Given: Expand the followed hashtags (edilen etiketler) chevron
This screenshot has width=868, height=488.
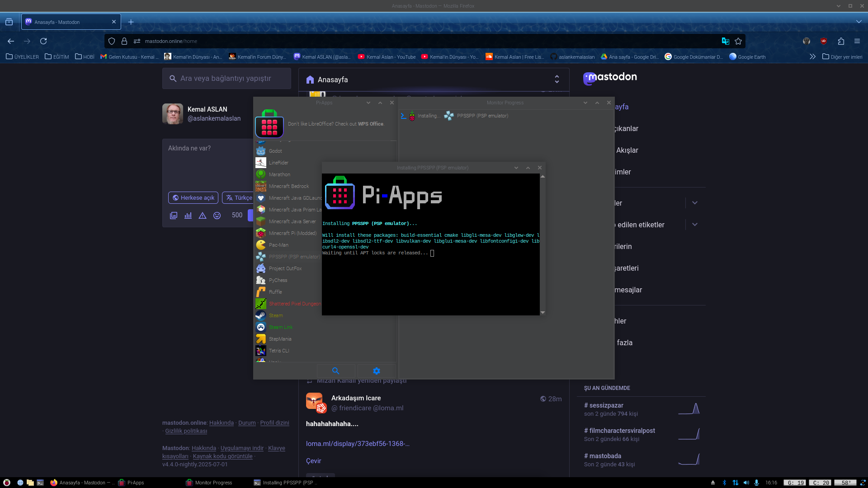Looking at the screenshot, I should [695, 225].
